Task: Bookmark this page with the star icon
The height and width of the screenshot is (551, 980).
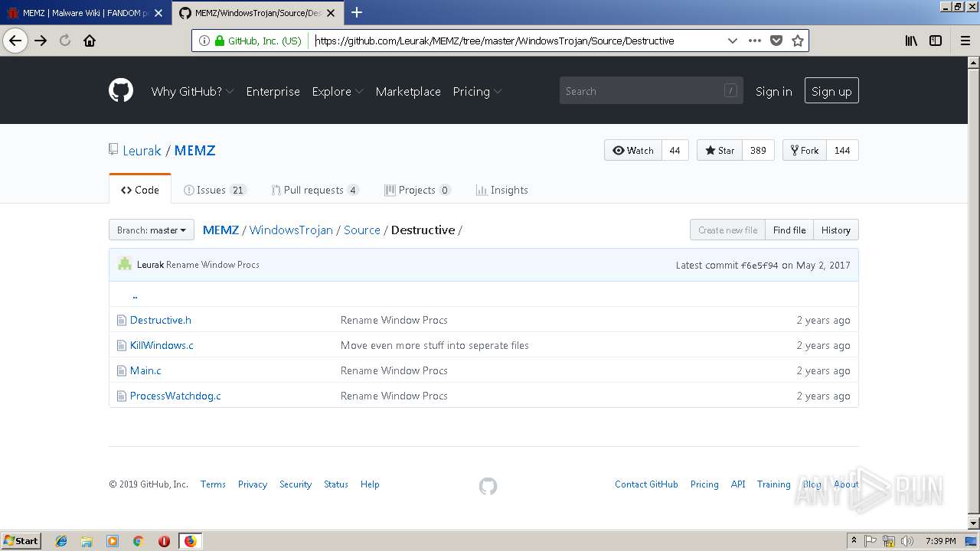Action: pos(798,41)
